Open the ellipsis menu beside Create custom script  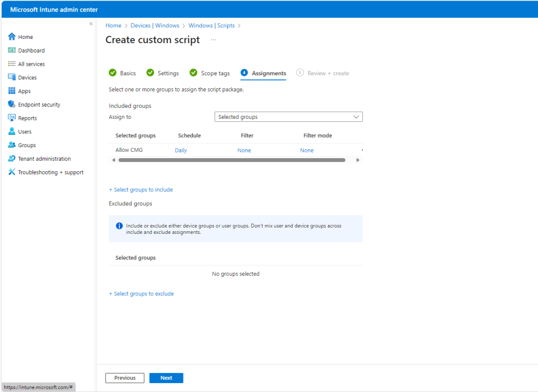pyautogui.click(x=213, y=40)
